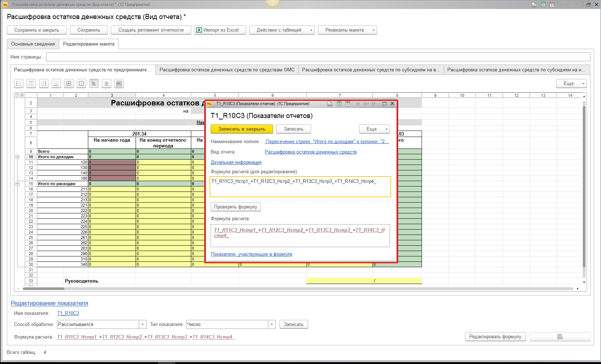Apply all borders grid icon
The height and width of the screenshot is (364, 601).
coord(69,84)
